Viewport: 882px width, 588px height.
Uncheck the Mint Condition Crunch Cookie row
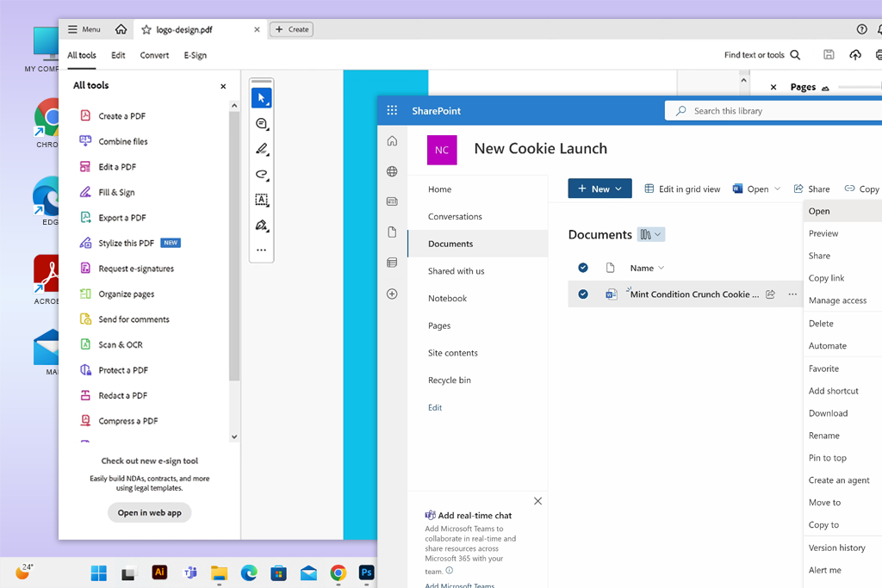click(x=583, y=294)
